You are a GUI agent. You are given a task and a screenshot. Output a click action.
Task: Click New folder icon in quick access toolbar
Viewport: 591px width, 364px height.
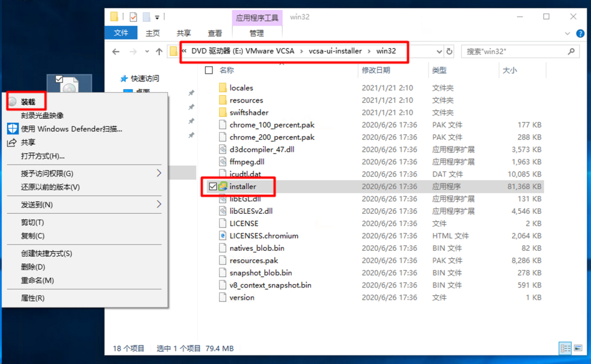tap(147, 17)
